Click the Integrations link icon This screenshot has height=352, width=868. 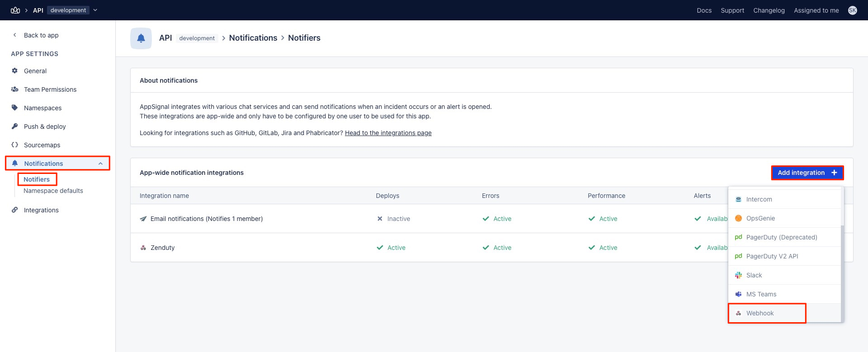click(14, 210)
